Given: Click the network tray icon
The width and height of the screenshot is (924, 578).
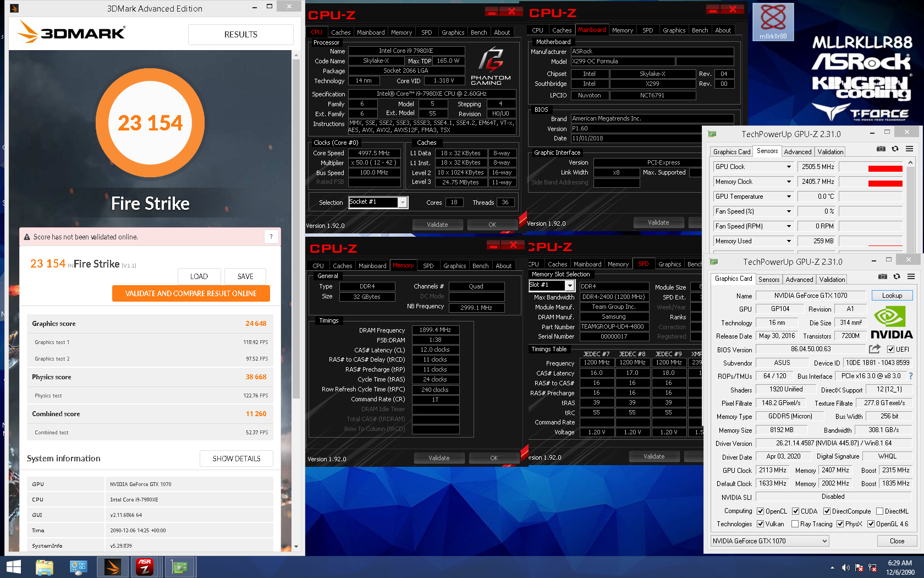Looking at the screenshot, I should pos(872,568).
